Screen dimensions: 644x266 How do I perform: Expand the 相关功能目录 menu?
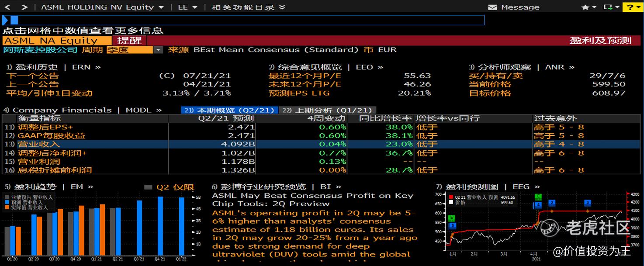248,7
